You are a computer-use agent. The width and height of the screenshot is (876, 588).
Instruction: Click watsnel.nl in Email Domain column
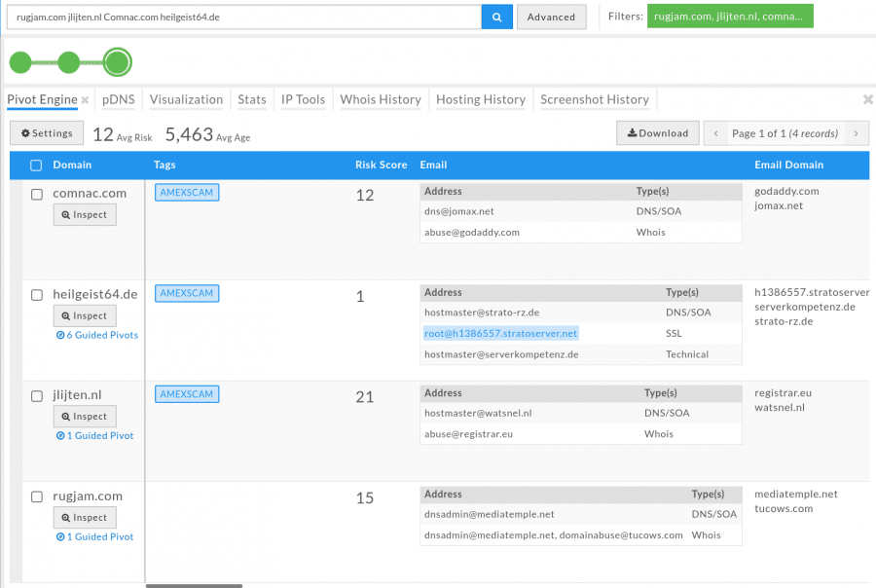coord(780,408)
